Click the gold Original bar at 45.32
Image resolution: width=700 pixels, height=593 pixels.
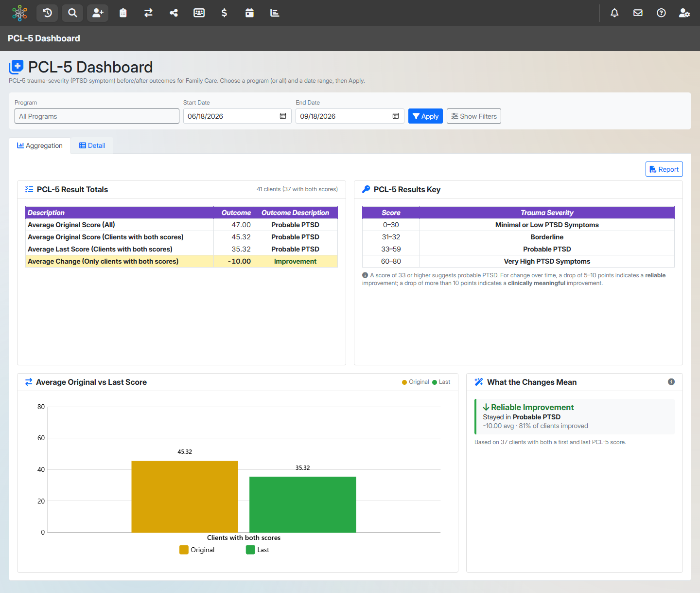pyautogui.click(x=185, y=497)
